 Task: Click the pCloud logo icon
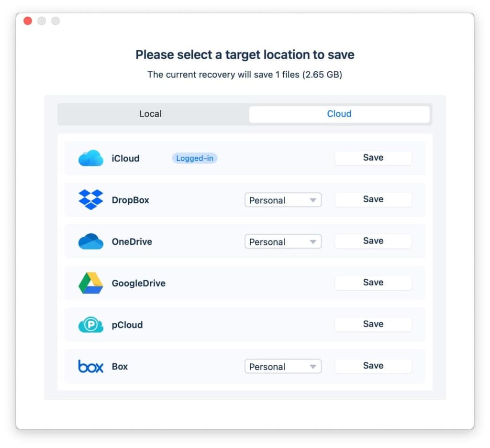tap(90, 325)
